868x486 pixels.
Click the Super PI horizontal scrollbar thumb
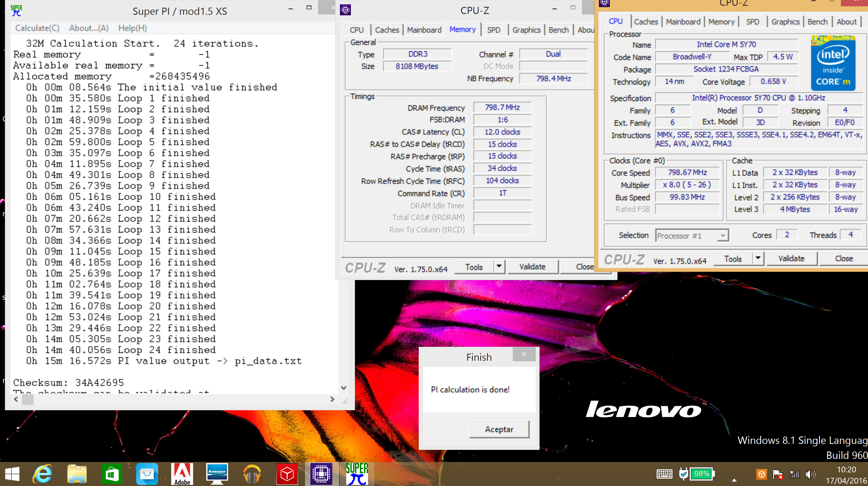click(x=28, y=399)
